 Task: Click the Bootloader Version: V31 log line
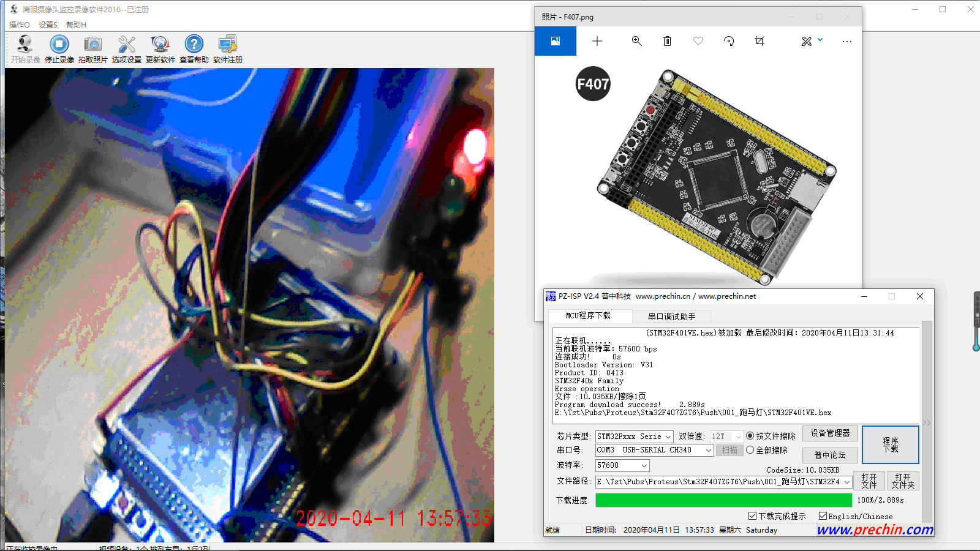coord(604,365)
